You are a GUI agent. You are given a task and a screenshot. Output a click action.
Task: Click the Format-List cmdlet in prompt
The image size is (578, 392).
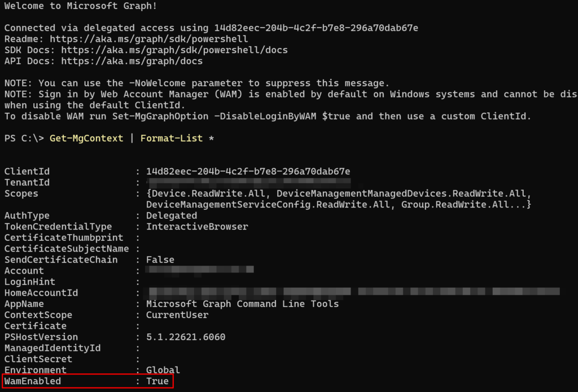pyautogui.click(x=172, y=138)
